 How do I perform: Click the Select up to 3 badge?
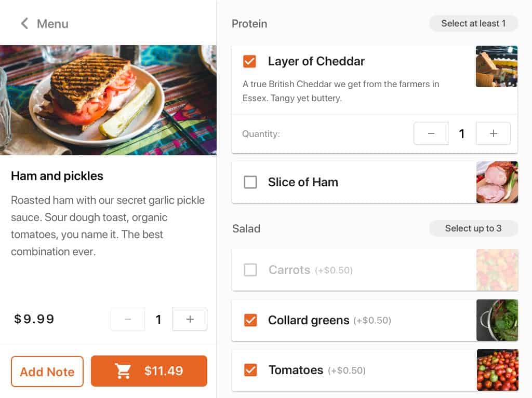pyautogui.click(x=473, y=228)
